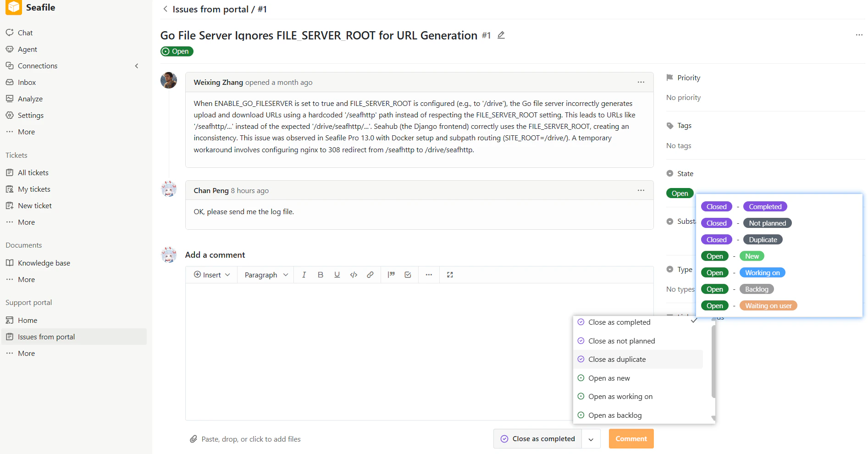This screenshot has height=454, width=868.
Task: Choose Open as working on
Action: tap(638, 397)
